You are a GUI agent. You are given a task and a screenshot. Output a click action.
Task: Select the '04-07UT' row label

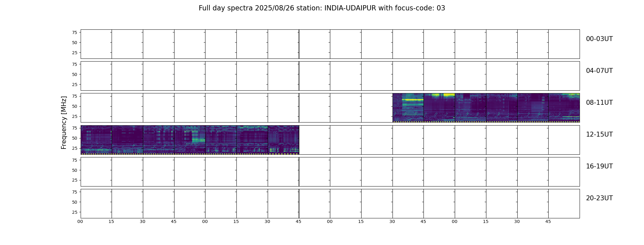tap(599, 71)
